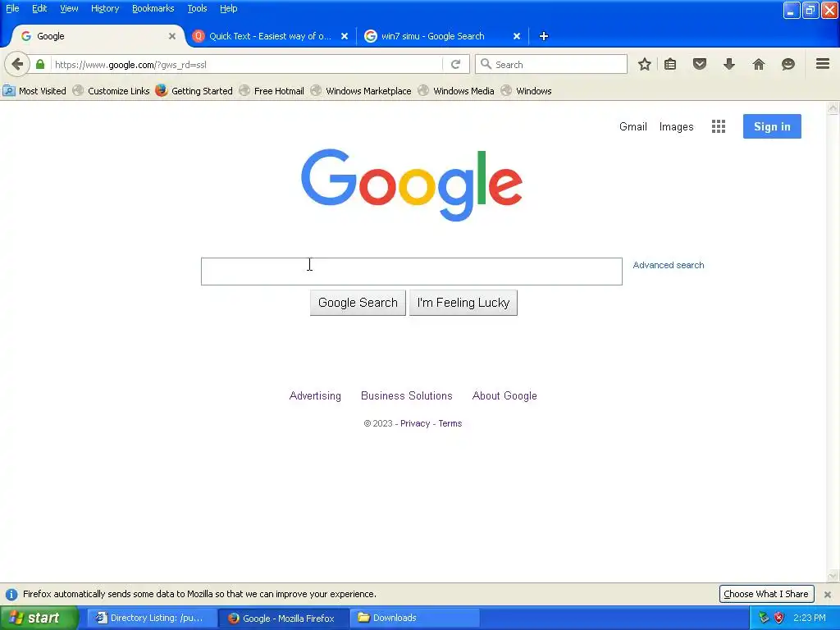Open the Tools menu
The image size is (840, 630).
pyautogui.click(x=197, y=8)
